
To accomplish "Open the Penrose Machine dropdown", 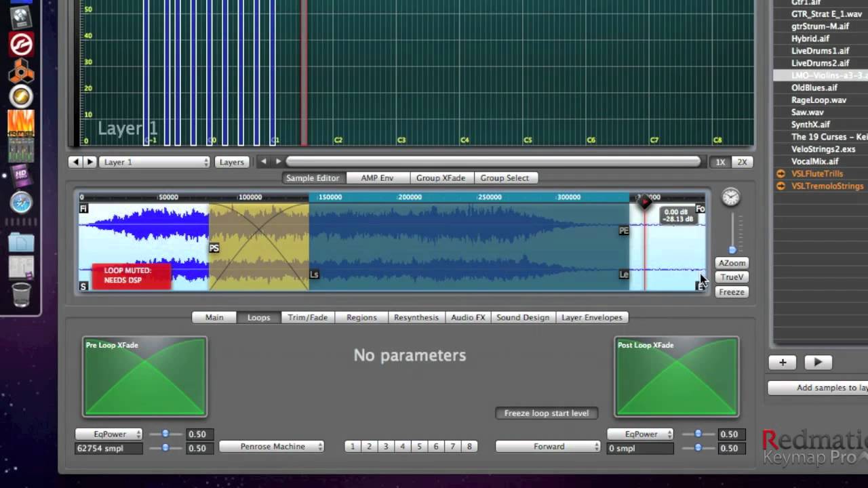I will [x=272, y=447].
